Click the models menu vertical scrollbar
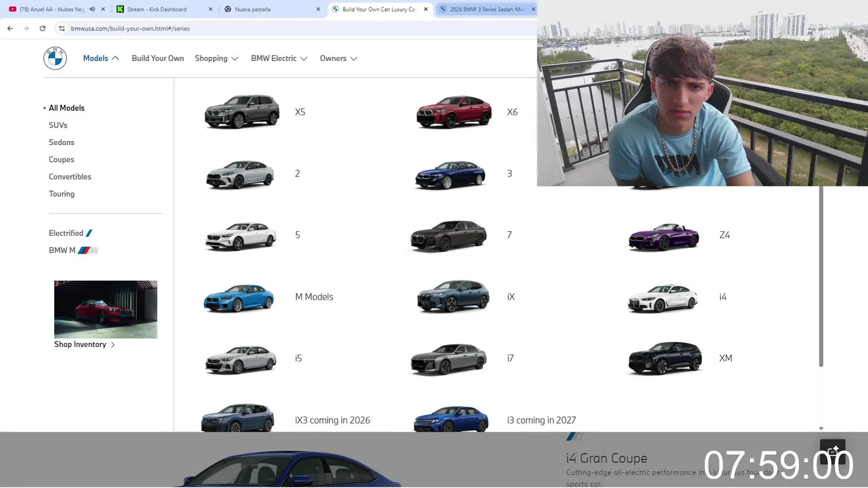Screen dimensions: 868x488 coord(821,277)
